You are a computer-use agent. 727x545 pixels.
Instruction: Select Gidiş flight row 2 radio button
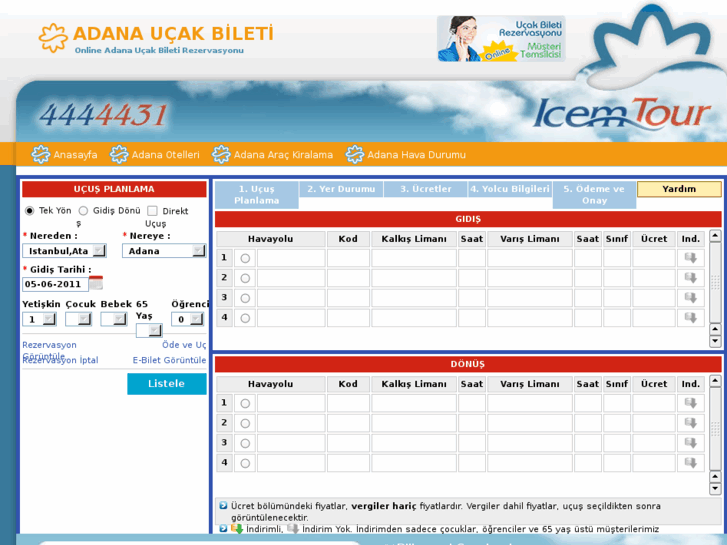tap(245, 278)
